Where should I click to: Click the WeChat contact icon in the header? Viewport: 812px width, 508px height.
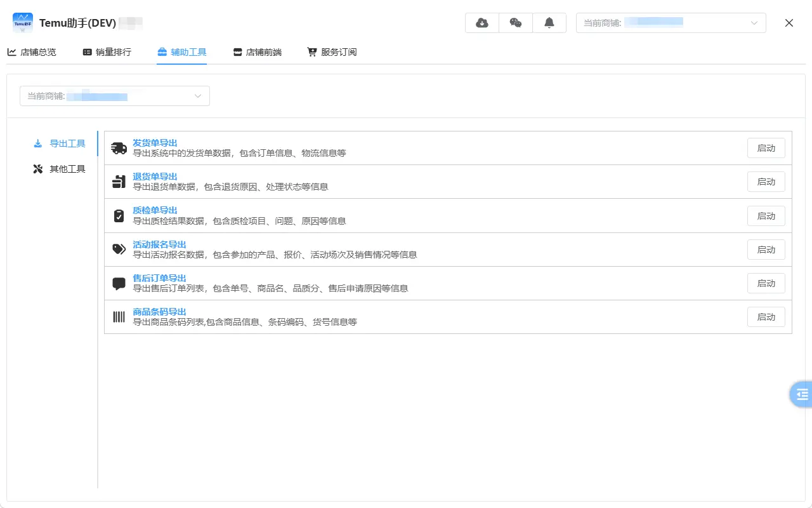pyautogui.click(x=516, y=22)
